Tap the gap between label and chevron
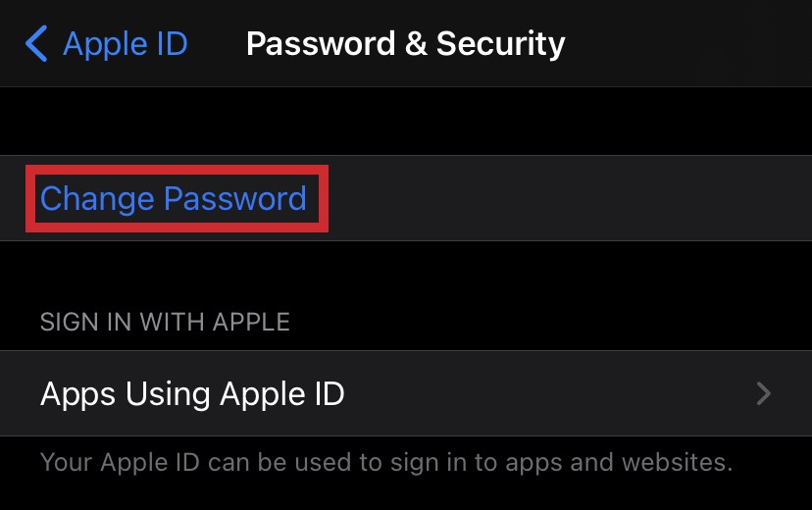 [549, 394]
